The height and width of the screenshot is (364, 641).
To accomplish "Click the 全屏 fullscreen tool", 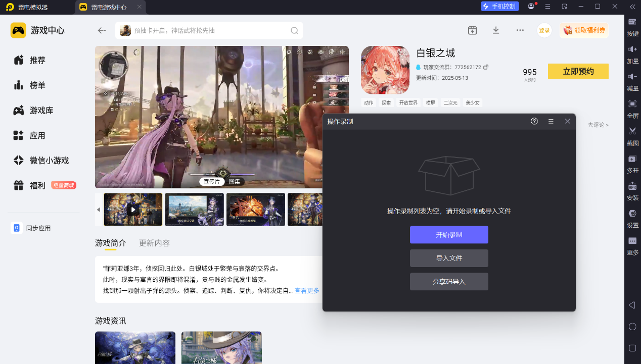I will click(632, 109).
